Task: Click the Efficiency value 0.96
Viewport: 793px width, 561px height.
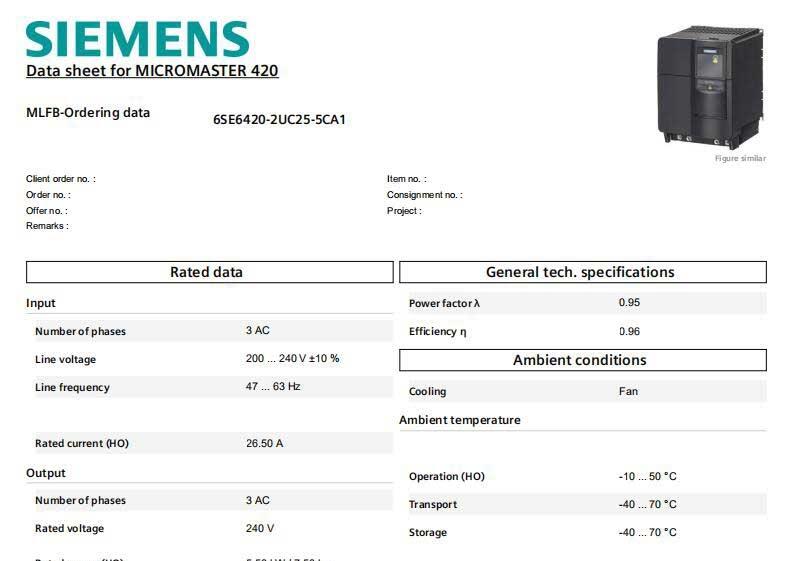Action: tap(629, 331)
